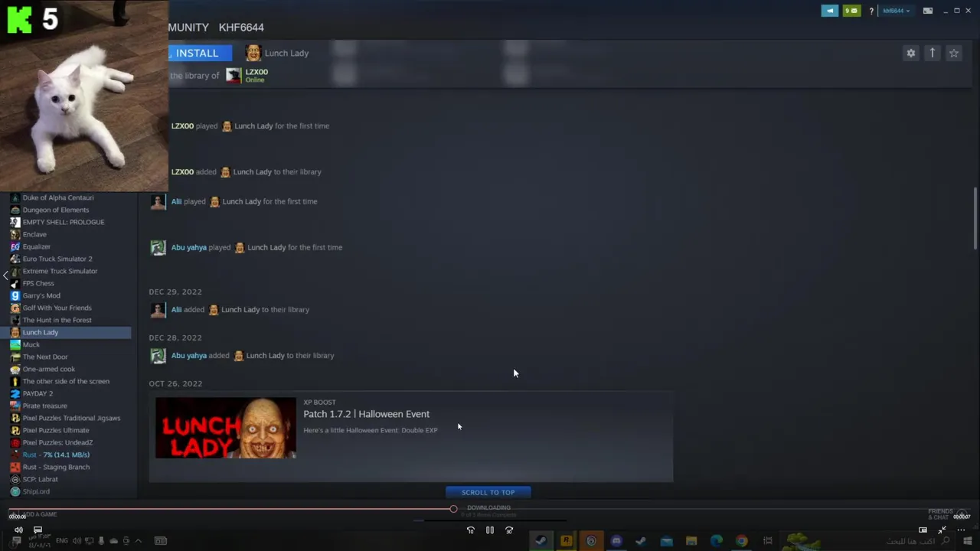This screenshot has height=551, width=980.
Task: Select Rust downloading at 7% entry
Action: pyautogui.click(x=56, y=455)
